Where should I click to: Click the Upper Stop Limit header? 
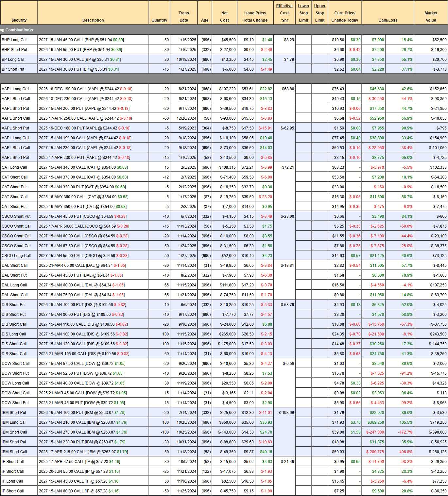pyautogui.click(x=319, y=13)
